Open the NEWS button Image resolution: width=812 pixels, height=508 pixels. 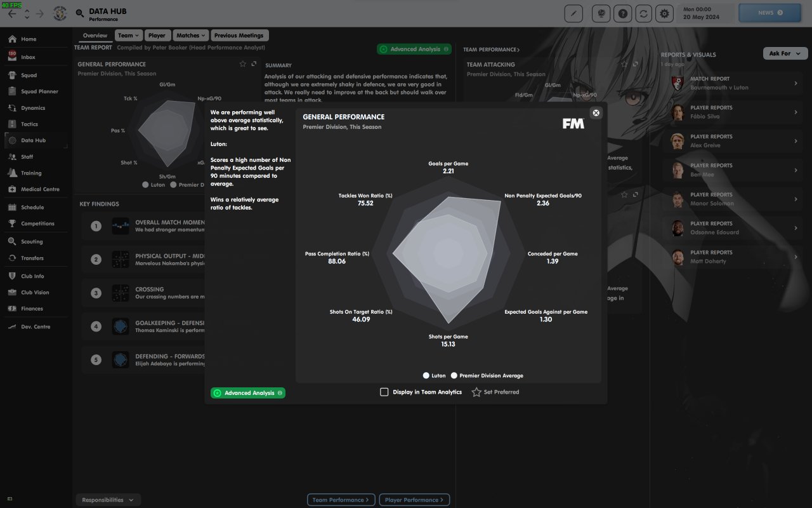(771, 13)
